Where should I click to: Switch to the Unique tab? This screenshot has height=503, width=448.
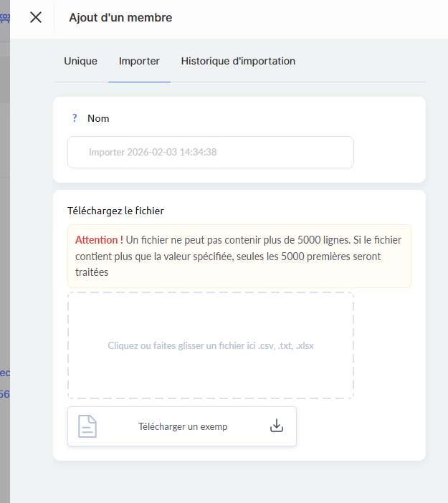(80, 61)
